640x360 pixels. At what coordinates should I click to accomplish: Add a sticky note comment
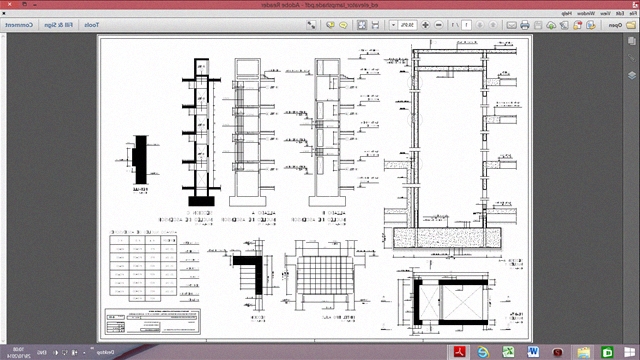pyautogui.click(x=343, y=25)
